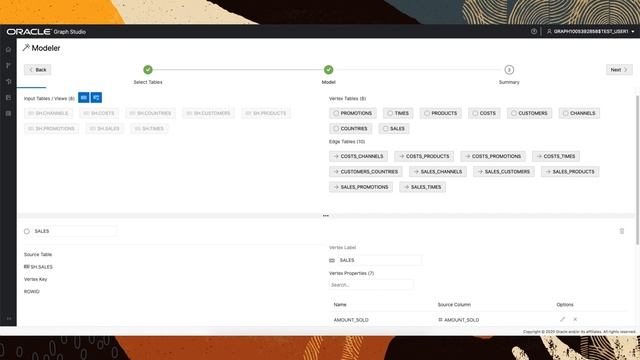Select COSTS_CHANNELS edge table
The height and width of the screenshot is (360, 640).
[x=358, y=156]
